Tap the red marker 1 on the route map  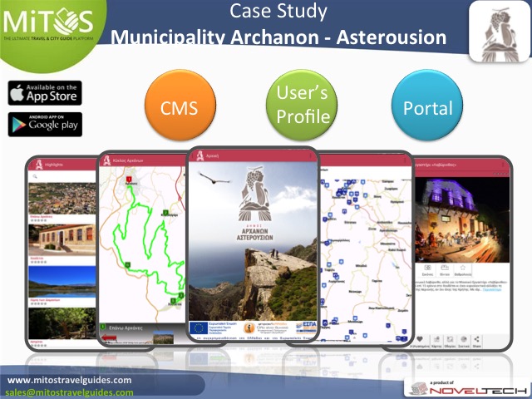tap(129, 180)
